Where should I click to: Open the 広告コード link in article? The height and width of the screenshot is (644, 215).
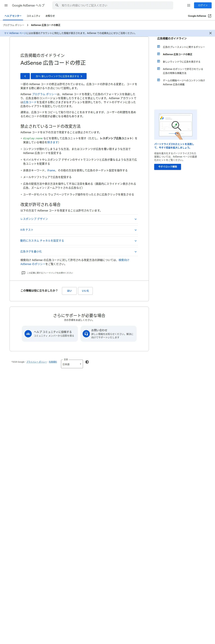pos(30,102)
